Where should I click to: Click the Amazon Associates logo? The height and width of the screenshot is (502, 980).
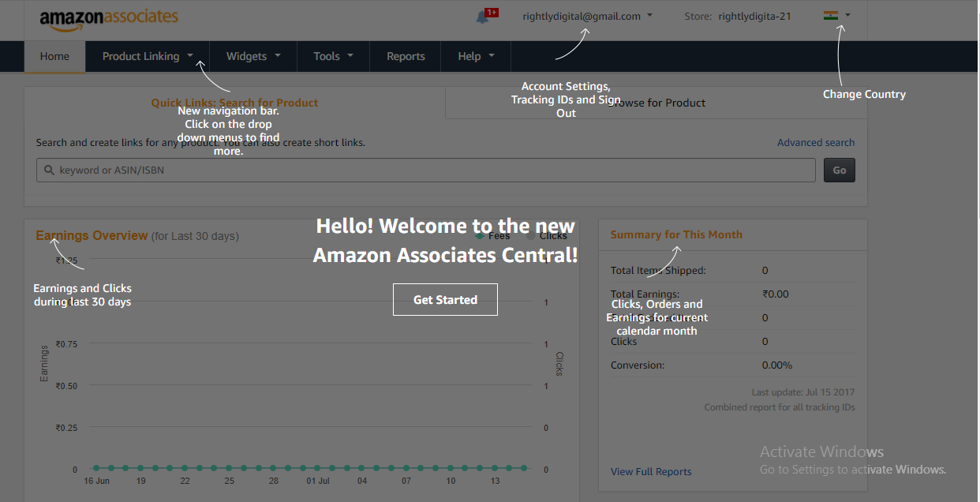[109, 19]
